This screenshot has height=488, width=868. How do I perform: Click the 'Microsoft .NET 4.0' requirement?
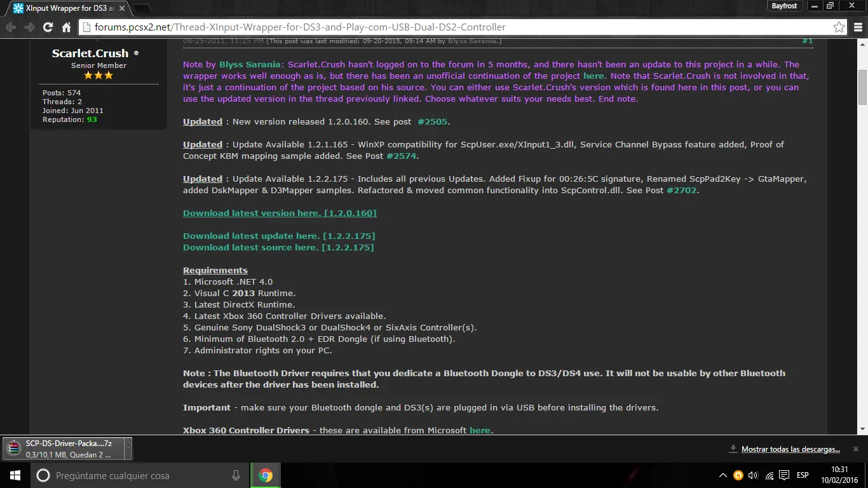(x=233, y=281)
